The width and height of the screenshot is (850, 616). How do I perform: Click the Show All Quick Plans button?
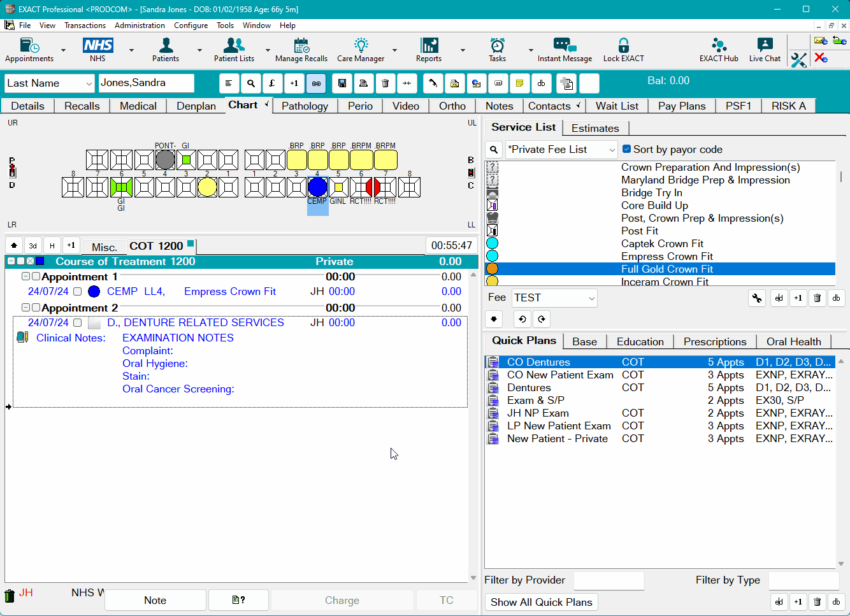pyautogui.click(x=541, y=602)
